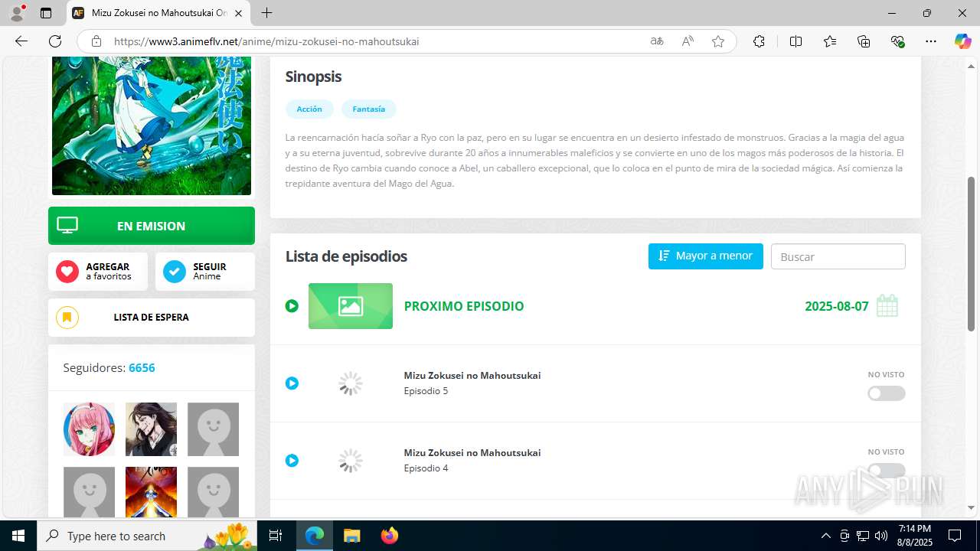Click the Seguidores count 6656
The height and width of the screenshot is (551, 980).
[x=142, y=368]
